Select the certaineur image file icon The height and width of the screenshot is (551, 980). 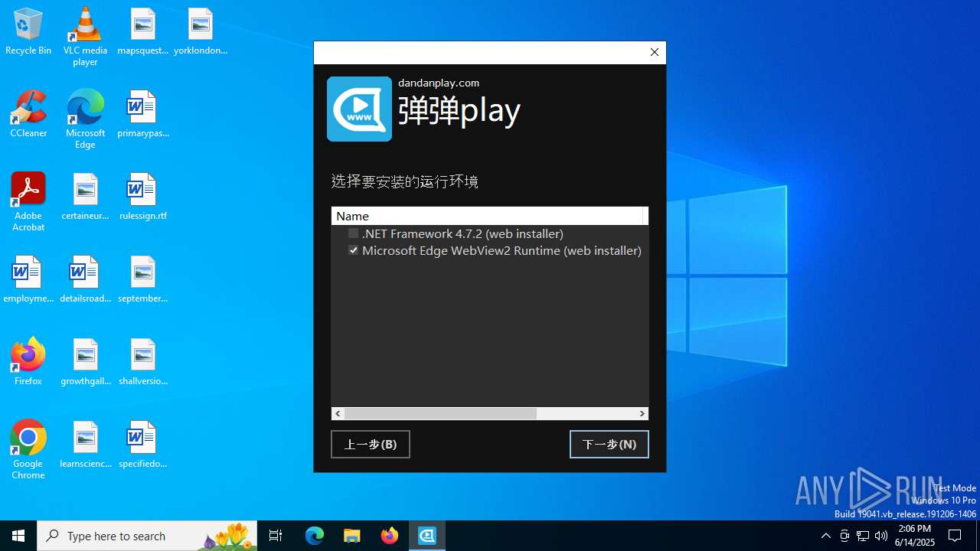click(85, 197)
